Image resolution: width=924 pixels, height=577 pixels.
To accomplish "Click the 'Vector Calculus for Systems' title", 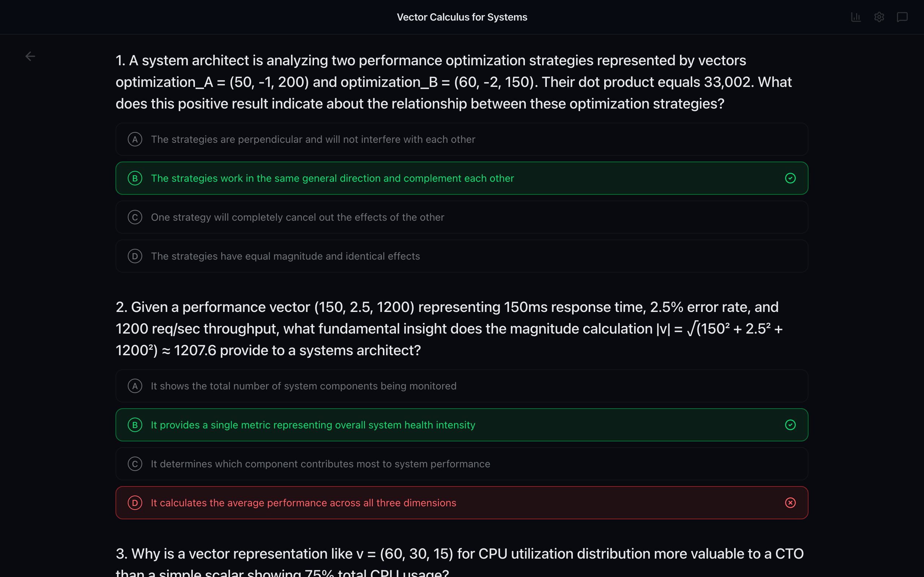I will click(462, 17).
